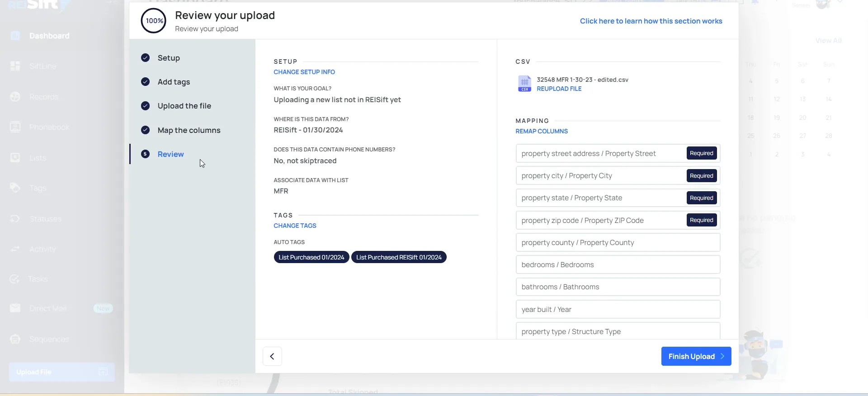This screenshot has width=868, height=396.
Task: Open the learn how this section works link
Action: 651,21
